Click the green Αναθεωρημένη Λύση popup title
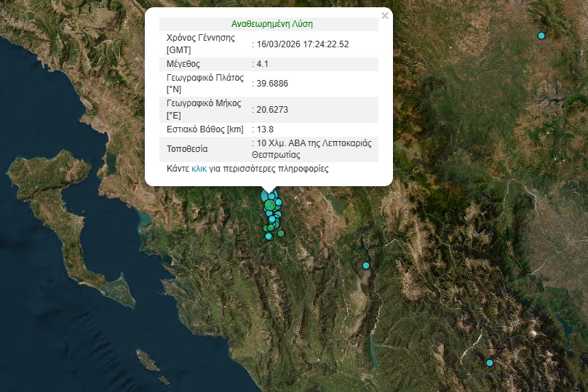Viewport: 588px width, 392px height. click(272, 24)
